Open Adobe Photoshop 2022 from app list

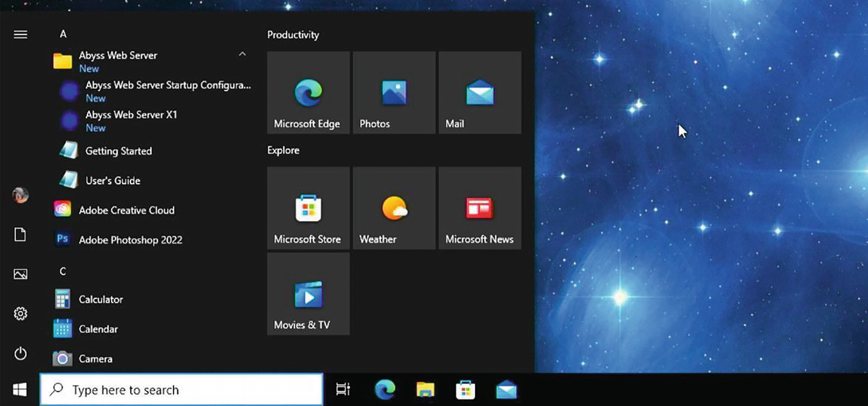pos(130,240)
